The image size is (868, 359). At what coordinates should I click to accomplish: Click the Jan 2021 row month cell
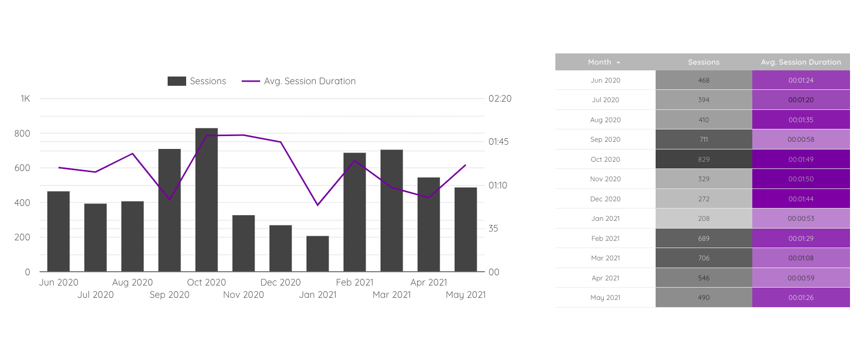coord(605,218)
